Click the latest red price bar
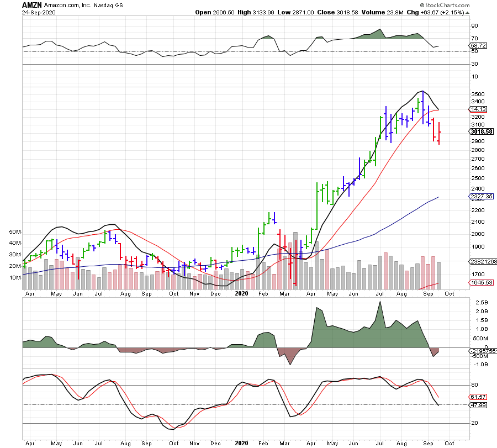497x448 pixels. [439, 133]
